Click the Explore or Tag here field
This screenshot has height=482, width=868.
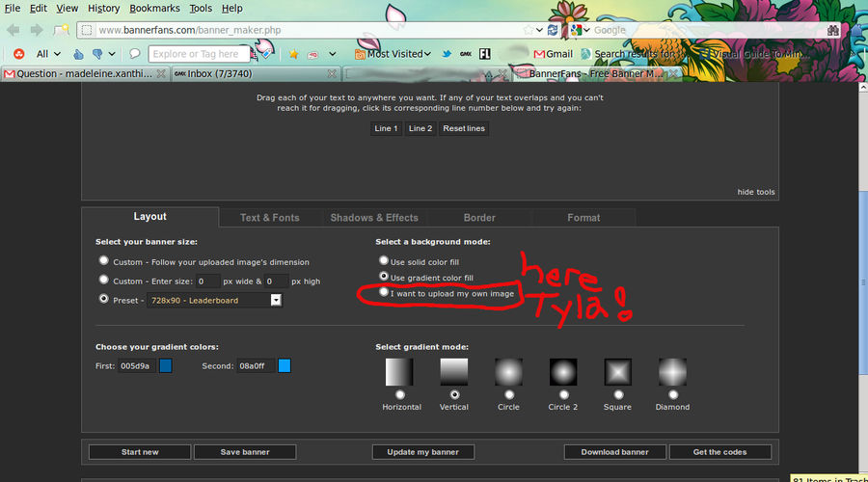point(200,54)
